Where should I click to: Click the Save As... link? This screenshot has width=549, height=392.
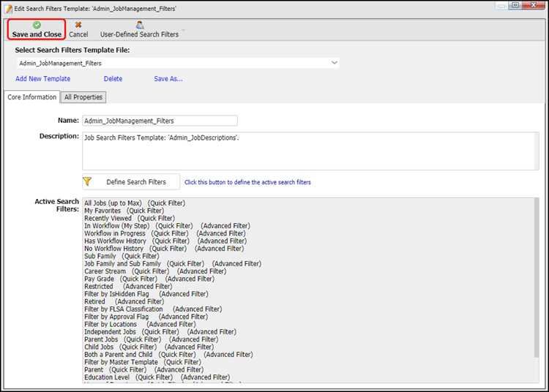(168, 79)
